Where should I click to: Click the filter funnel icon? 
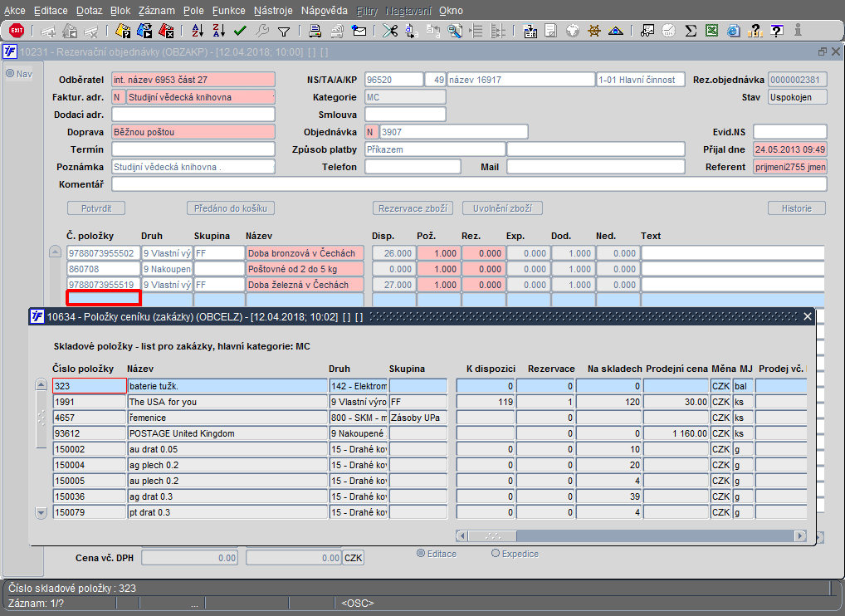coord(284,31)
